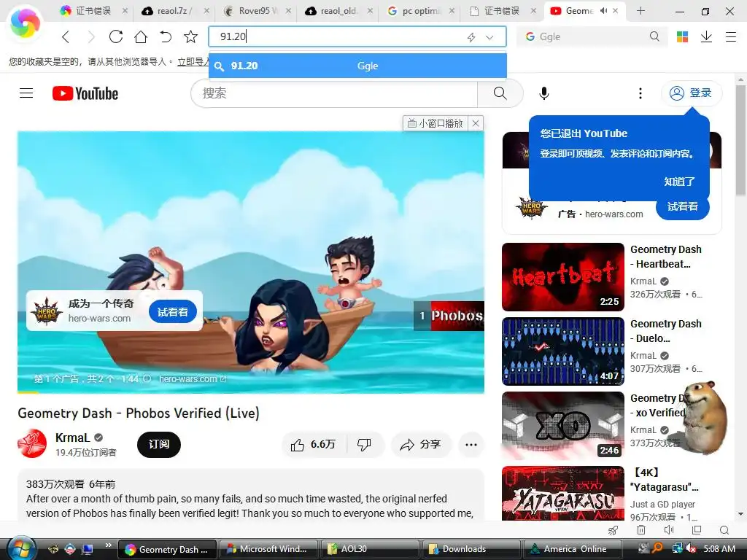The height and width of the screenshot is (560, 747).
Task: Click the browser's colorful logo at top left
Action: click(25, 24)
